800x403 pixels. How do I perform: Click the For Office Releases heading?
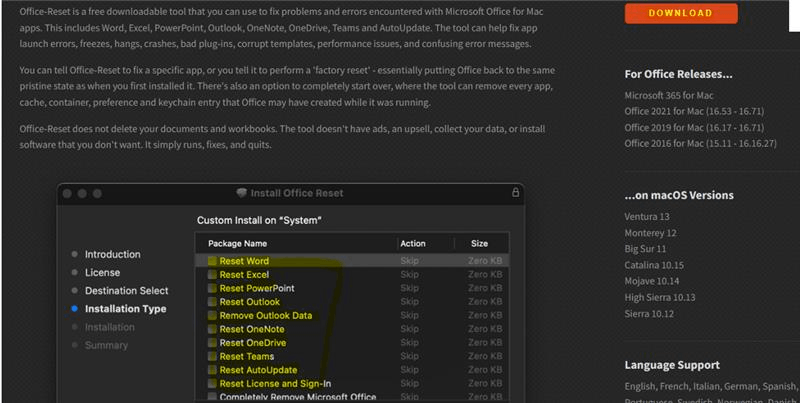pyautogui.click(x=679, y=74)
